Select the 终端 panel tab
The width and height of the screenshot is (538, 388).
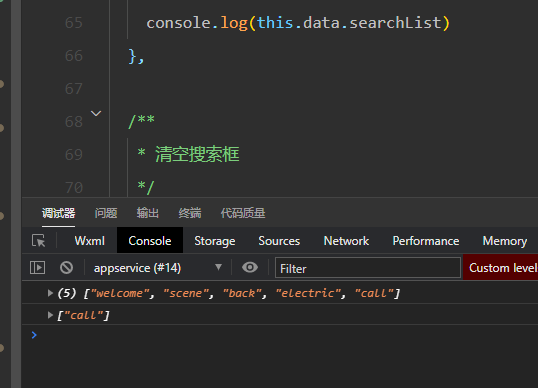pyautogui.click(x=190, y=213)
